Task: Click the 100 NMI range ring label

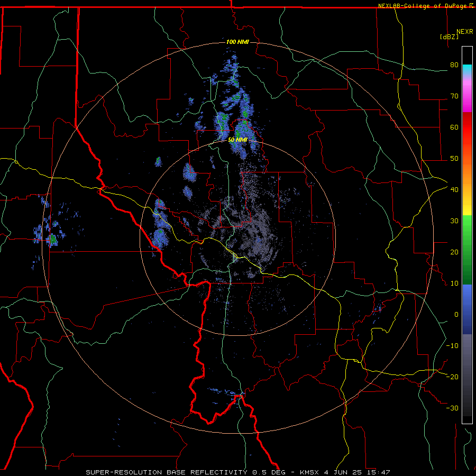Action: coord(237,42)
